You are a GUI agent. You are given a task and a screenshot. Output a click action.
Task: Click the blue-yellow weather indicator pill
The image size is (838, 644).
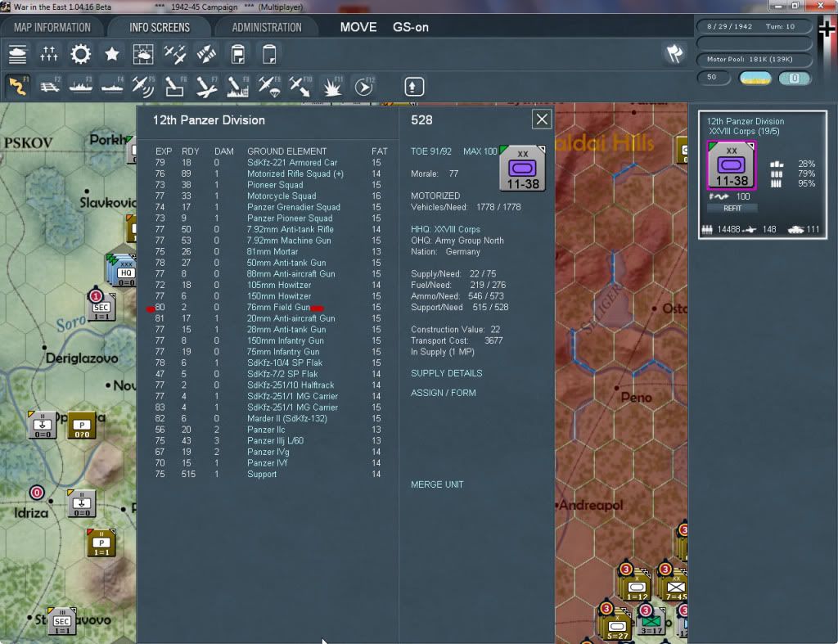coord(755,78)
